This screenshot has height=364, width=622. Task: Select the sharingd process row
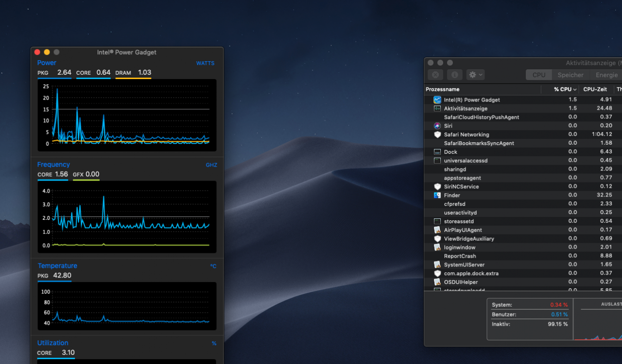[523, 169]
